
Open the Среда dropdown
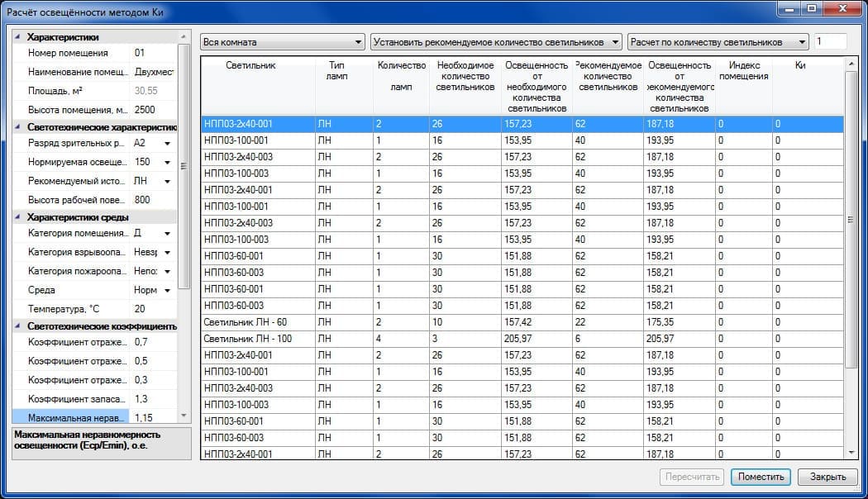(x=167, y=291)
